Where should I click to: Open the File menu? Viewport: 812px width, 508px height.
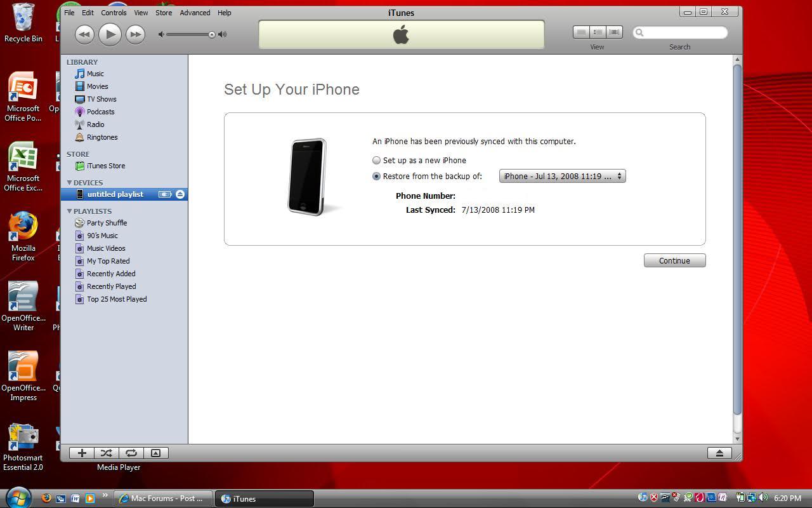[69, 13]
